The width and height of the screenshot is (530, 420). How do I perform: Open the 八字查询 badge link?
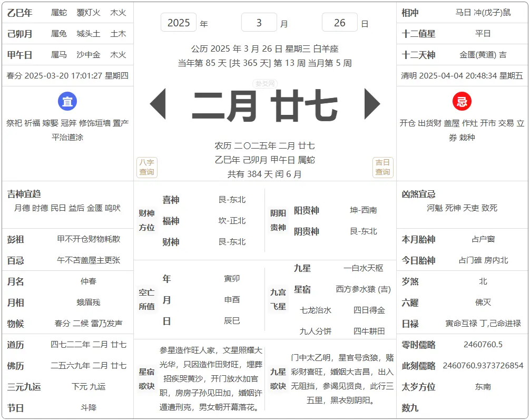click(147, 168)
